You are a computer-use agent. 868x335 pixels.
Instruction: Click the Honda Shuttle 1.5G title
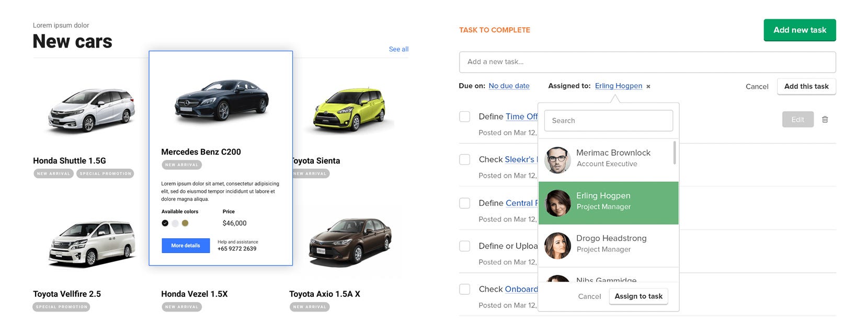click(x=70, y=161)
